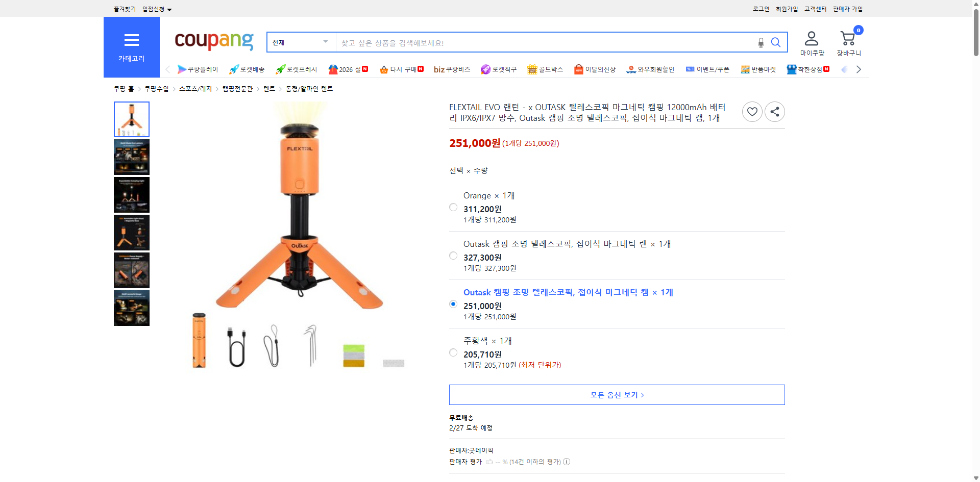Open the 카테고리 hamburger menu icon

(x=131, y=40)
